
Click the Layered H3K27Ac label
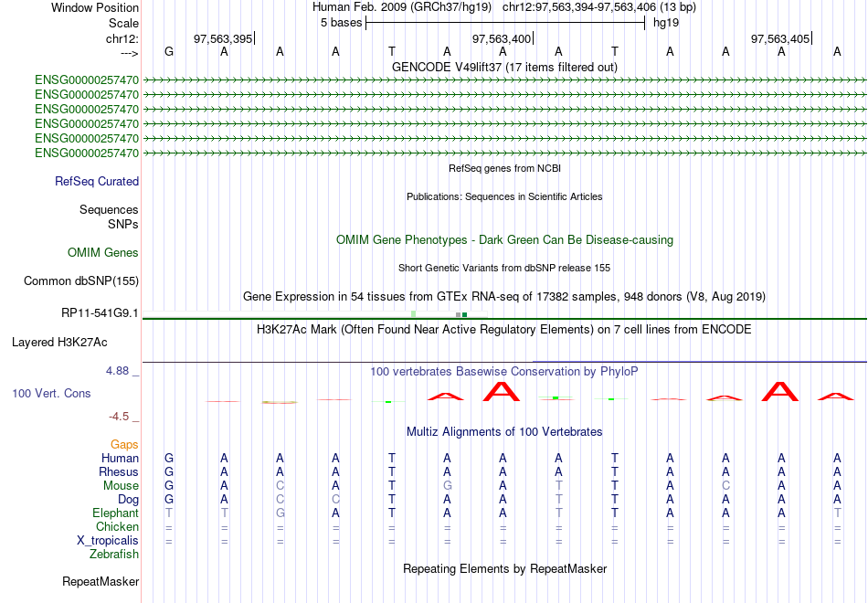tap(59, 343)
